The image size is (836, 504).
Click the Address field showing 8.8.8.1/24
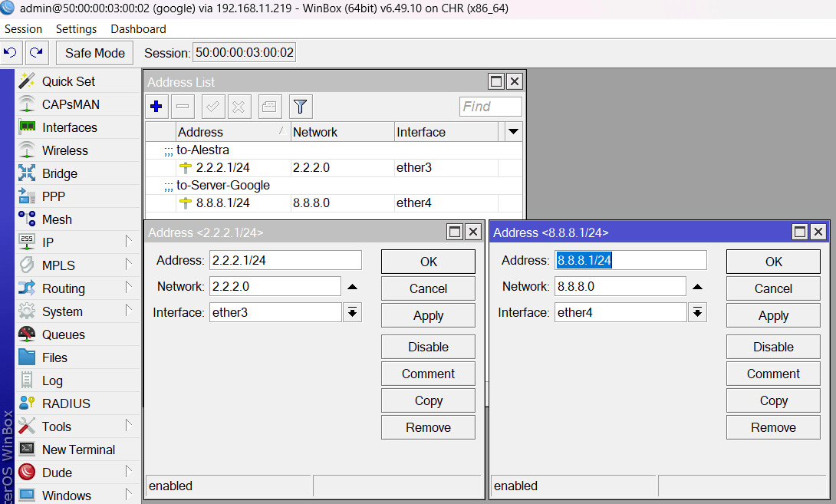coord(630,260)
